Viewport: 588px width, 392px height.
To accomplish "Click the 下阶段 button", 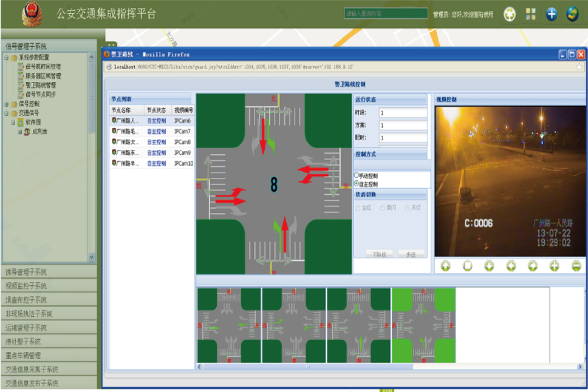I will pos(379,254).
